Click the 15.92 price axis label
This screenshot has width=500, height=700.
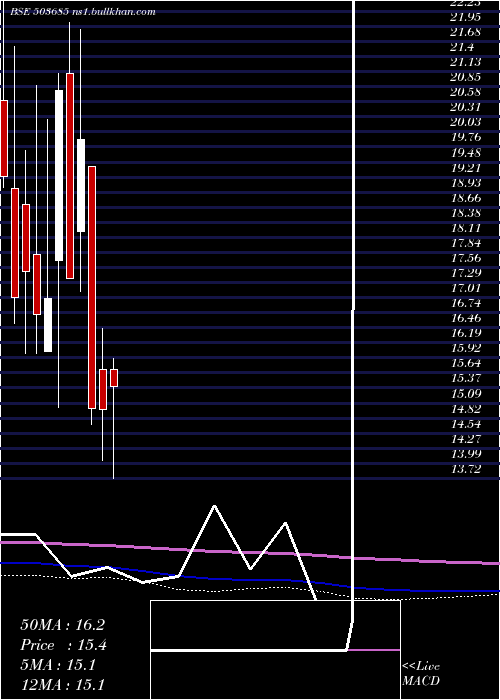pos(465,348)
